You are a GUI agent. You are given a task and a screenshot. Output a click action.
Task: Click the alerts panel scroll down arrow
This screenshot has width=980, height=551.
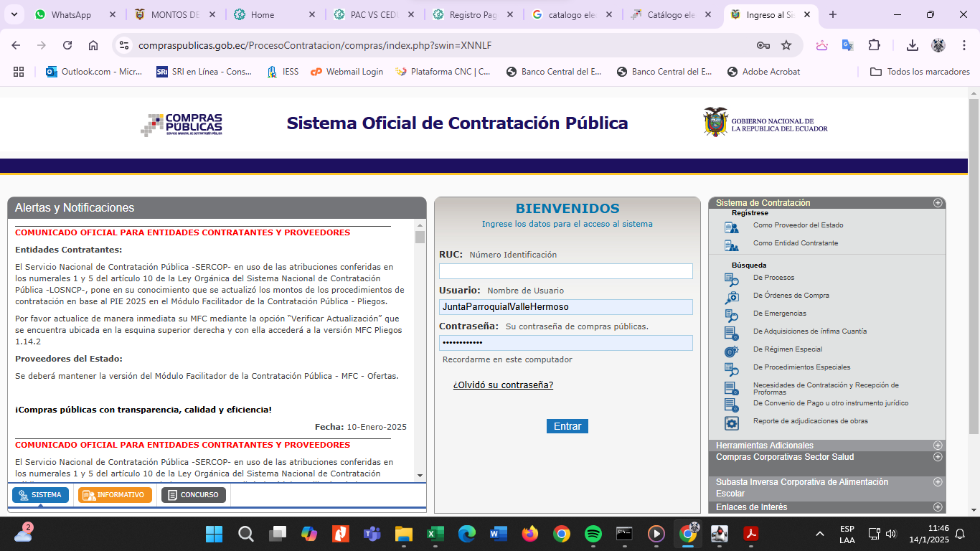coord(420,475)
